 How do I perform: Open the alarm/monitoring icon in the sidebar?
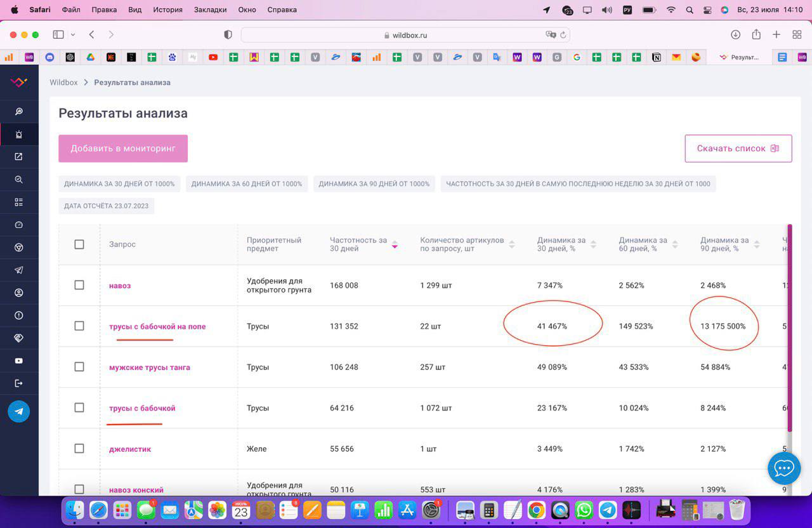click(19, 134)
